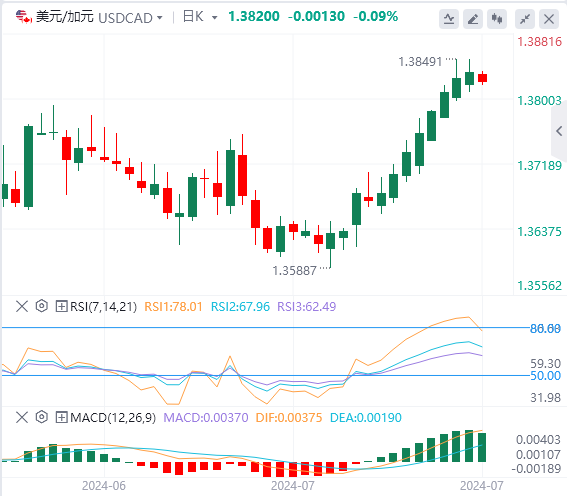
Task: Click the RSI(7,14,21) indicator label
Action: (x=103, y=307)
